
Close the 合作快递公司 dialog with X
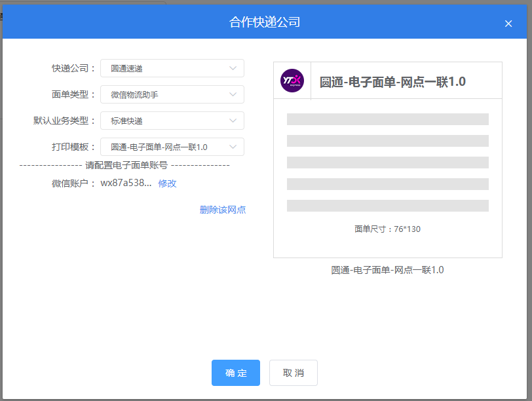tap(508, 24)
